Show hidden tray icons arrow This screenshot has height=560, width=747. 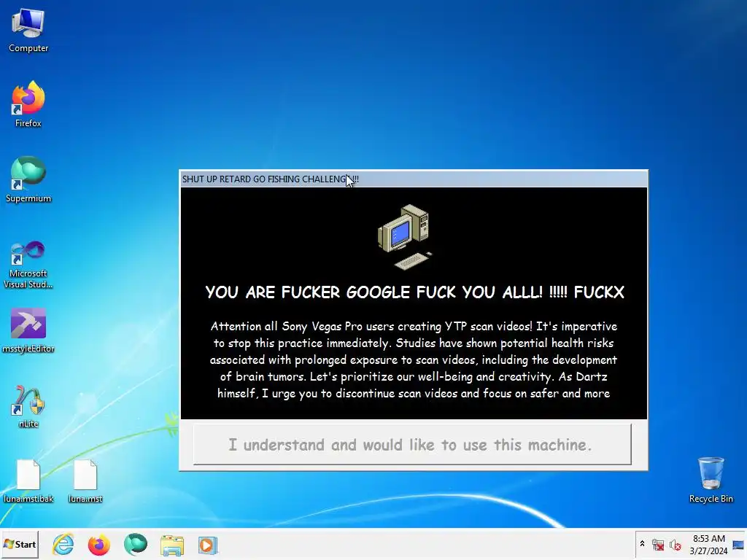pyautogui.click(x=642, y=544)
